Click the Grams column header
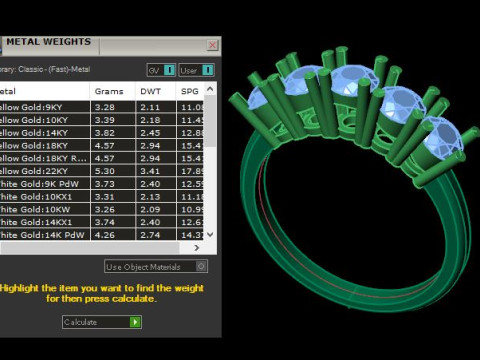This screenshot has height=360, width=480. pyautogui.click(x=112, y=91)
